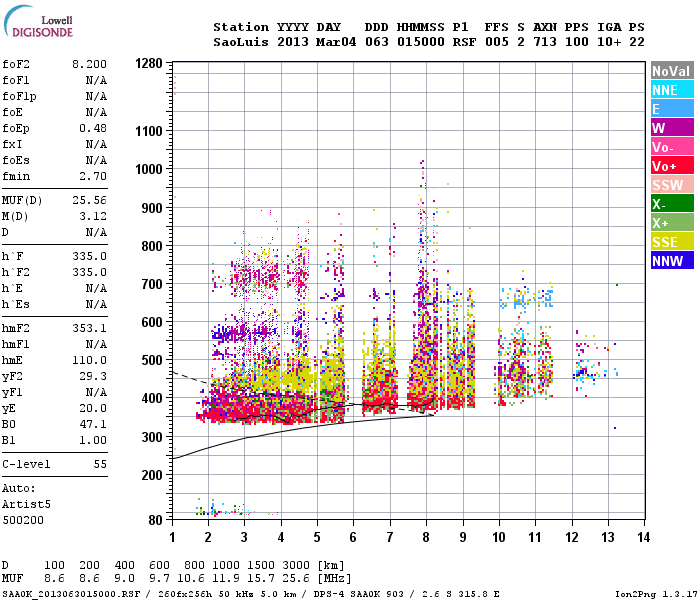Select the NNW blue legend box

[672, 260]
